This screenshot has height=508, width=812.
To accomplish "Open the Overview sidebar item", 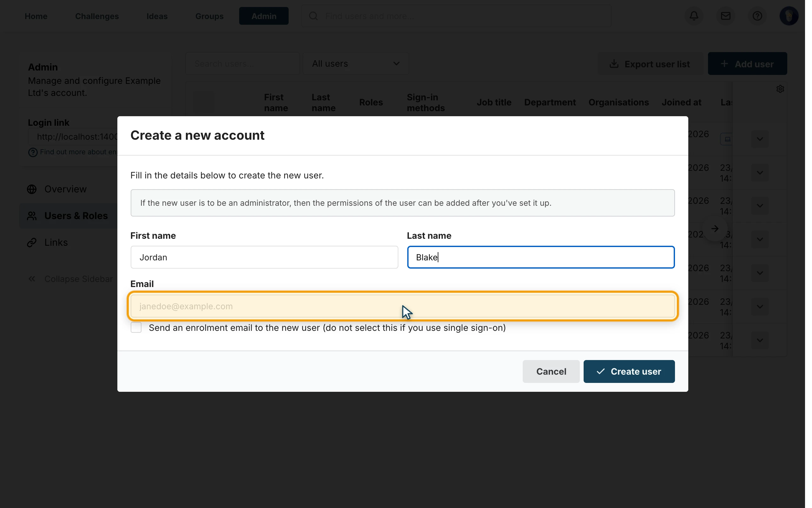I will point(69,189).
